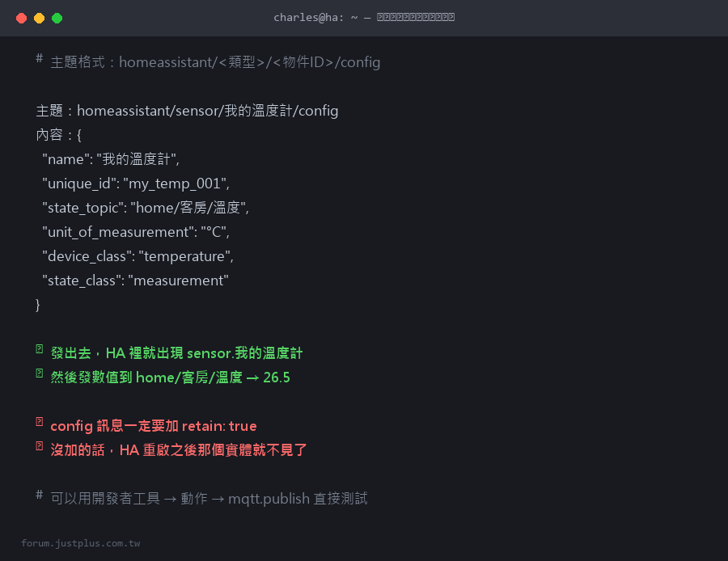This screenshot has width=728, height=561.
Task: Click the green icon before 發出去 line
Action: (x=40, y=349)
